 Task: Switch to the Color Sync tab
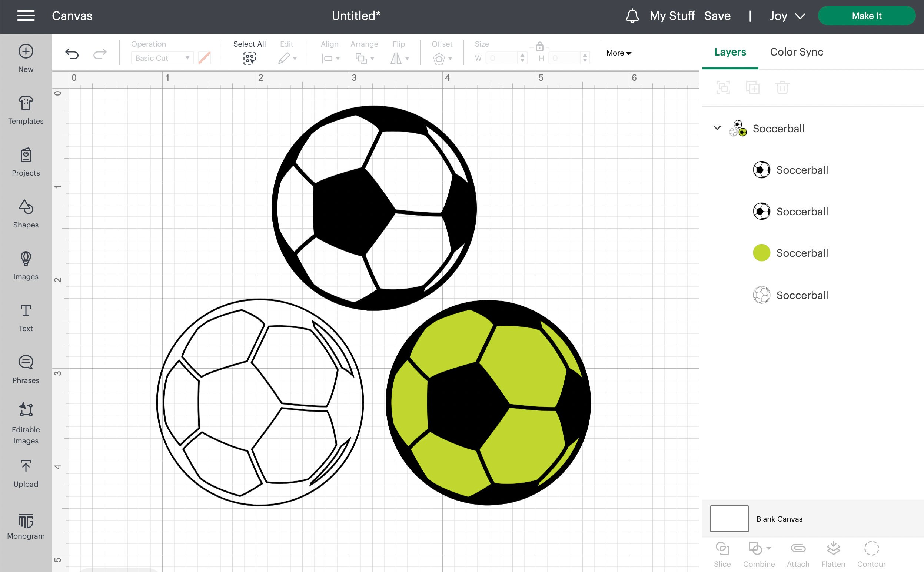[x=796, y=52]
